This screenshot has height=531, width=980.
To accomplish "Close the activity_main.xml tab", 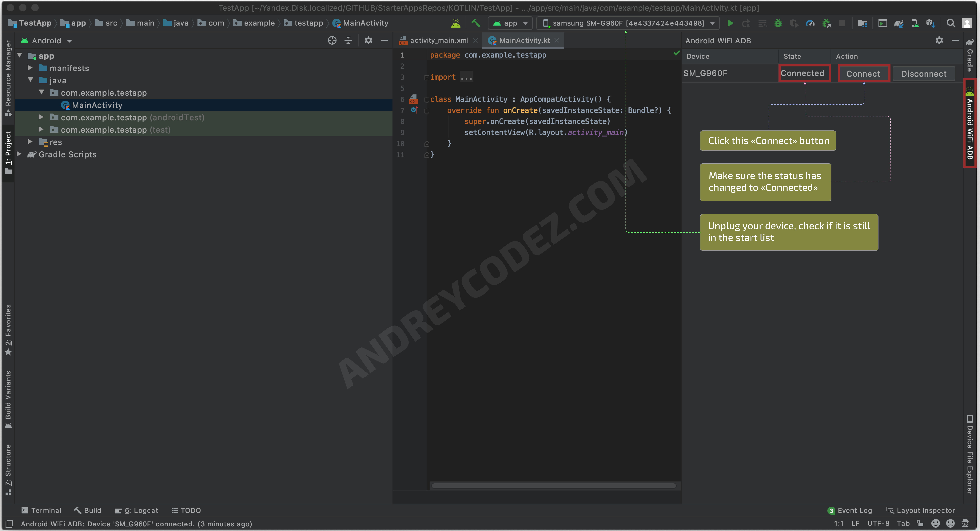I will 476,40.
